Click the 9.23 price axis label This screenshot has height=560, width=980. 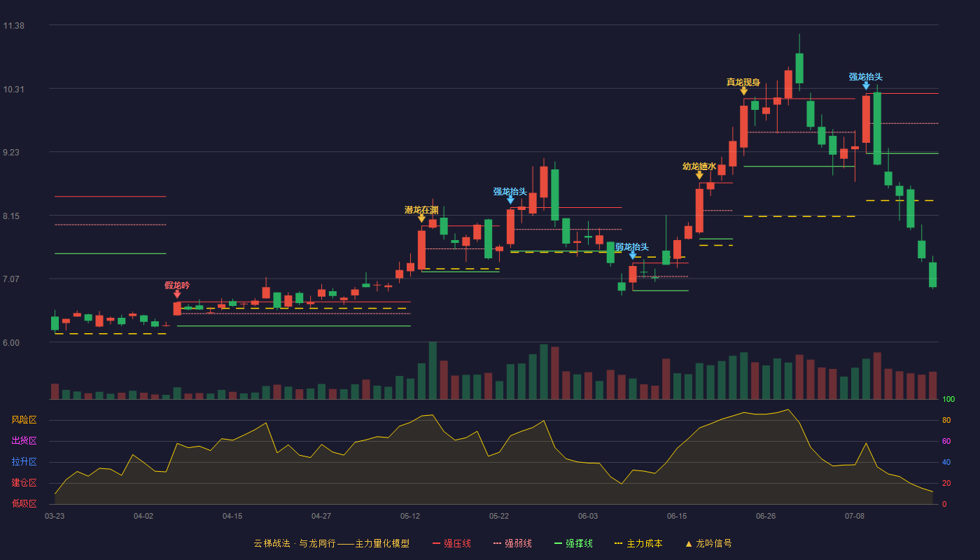[12, 153]
